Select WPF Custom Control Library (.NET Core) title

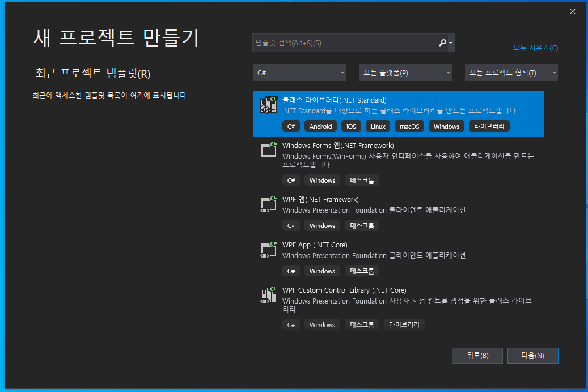344,290
